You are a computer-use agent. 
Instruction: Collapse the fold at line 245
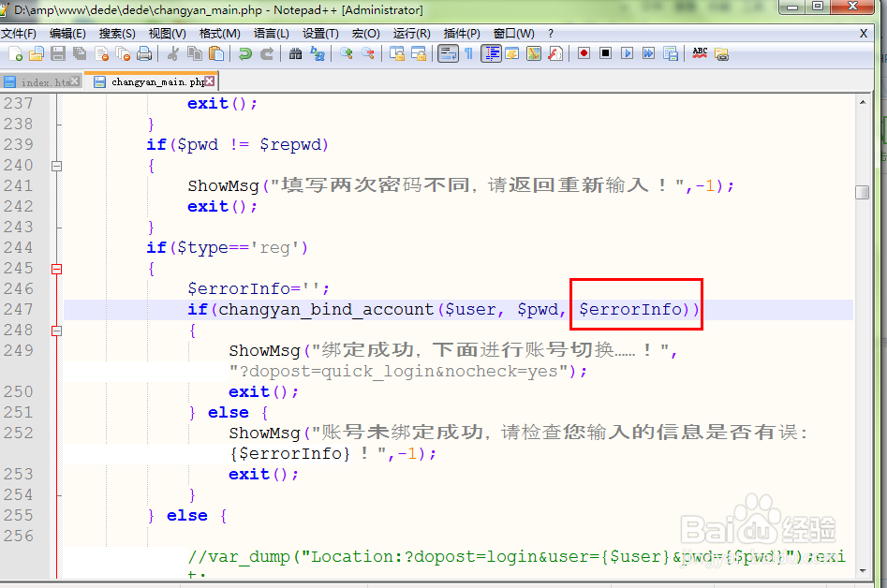coord(56,269)
